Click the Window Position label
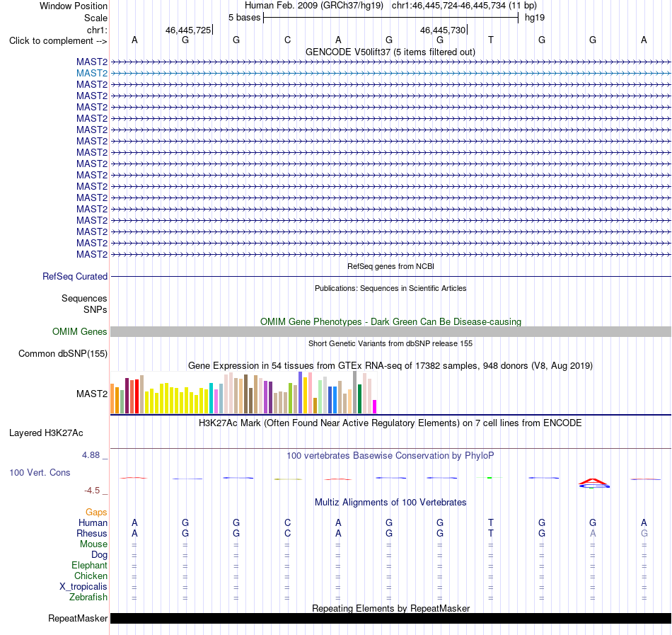Screen dimensions: 672x635 [74, 6]
